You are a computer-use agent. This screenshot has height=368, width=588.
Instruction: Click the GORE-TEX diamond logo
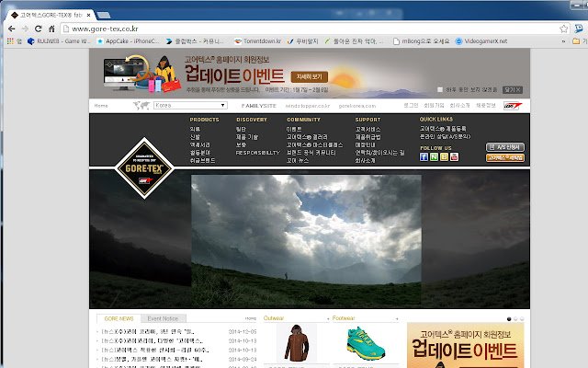click(144, 167)
